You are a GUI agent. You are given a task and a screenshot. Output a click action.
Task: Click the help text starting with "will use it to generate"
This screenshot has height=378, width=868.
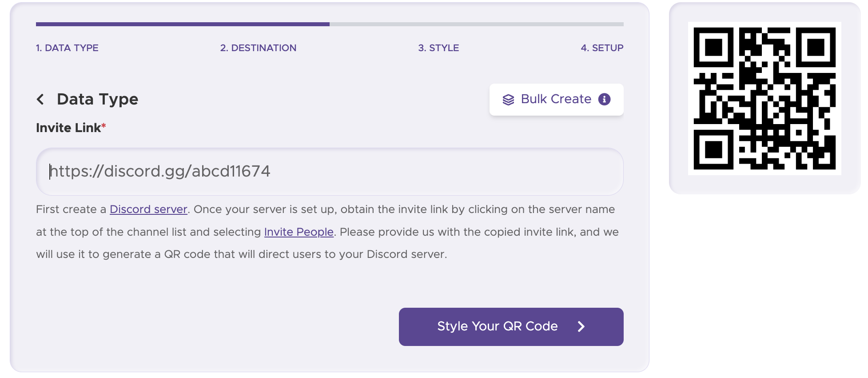coord(241,254)
